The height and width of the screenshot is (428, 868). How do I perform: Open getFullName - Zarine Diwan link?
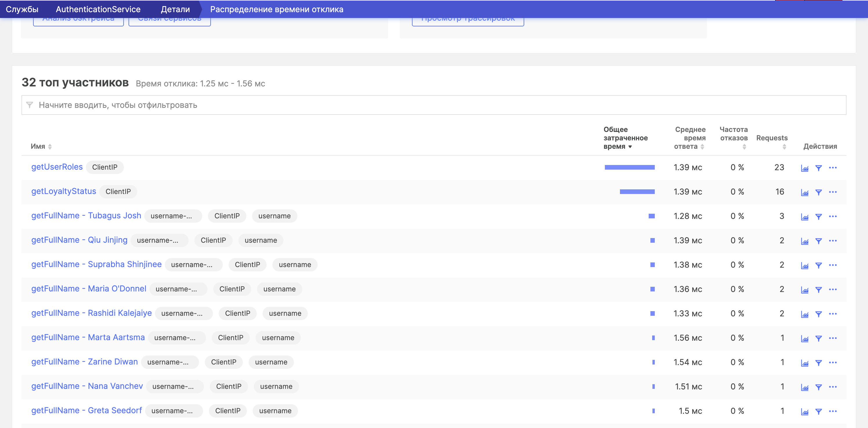pyautogui.click(x=85, y=362)
